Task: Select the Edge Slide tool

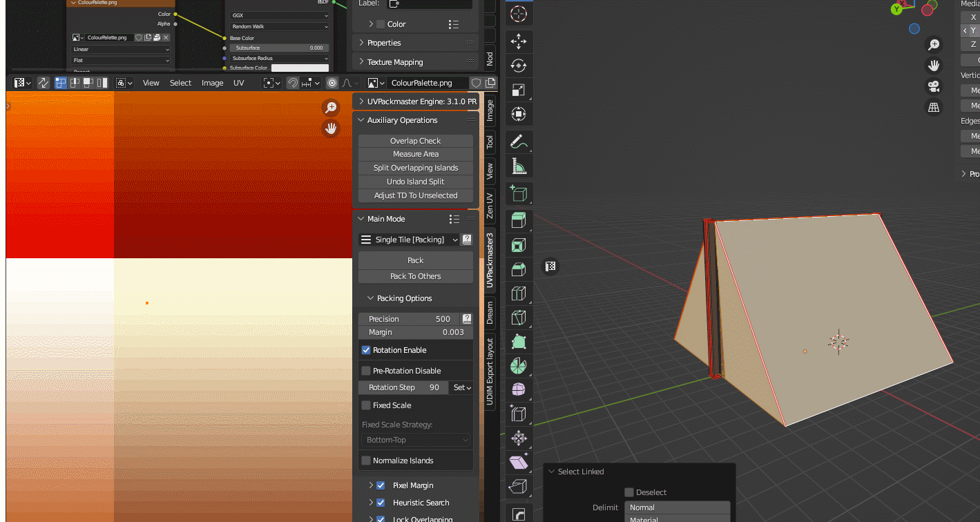Action: tap(519, 414)
